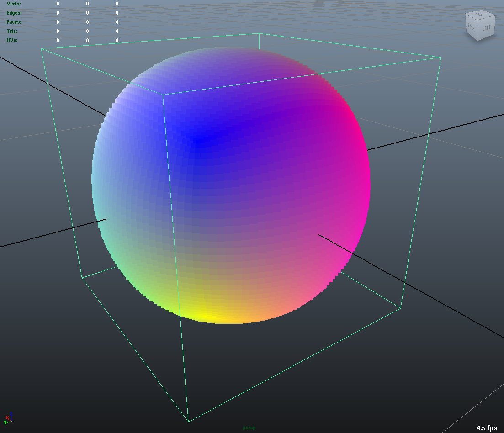The height and width of the screenshot is (433, 504).
Task: Click the bounding box's top near corner
Action: [x=163, y=95]
